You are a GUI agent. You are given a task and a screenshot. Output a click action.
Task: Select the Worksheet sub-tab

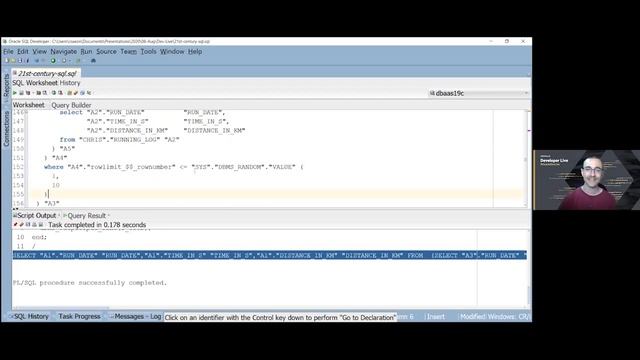coord(29,105)
